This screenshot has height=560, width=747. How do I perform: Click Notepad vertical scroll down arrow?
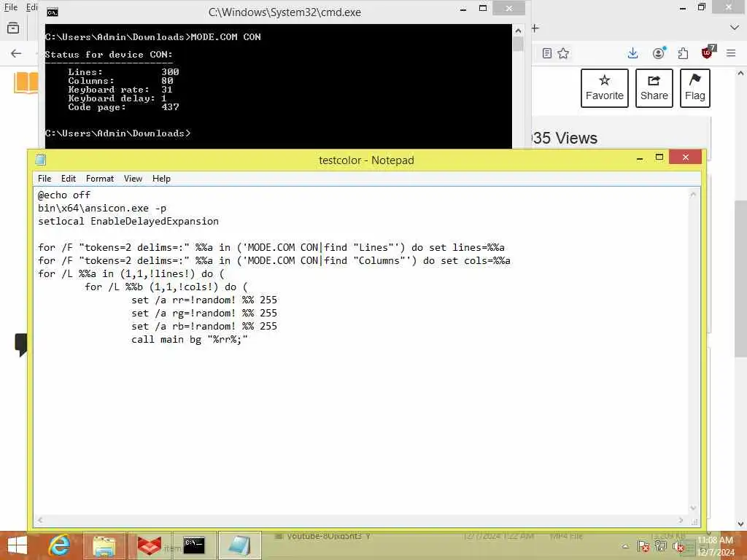pos(693,507)
